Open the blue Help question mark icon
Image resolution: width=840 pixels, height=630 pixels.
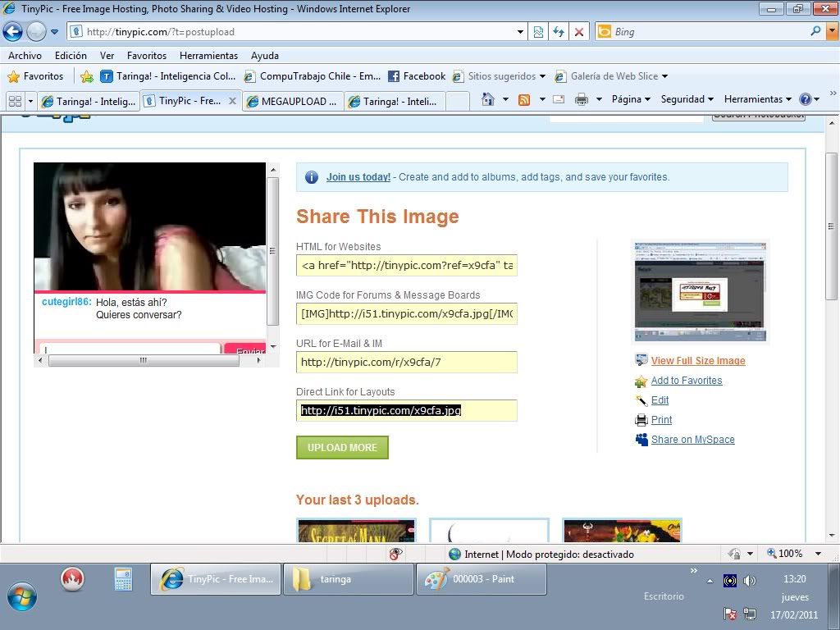pos(806,99)
